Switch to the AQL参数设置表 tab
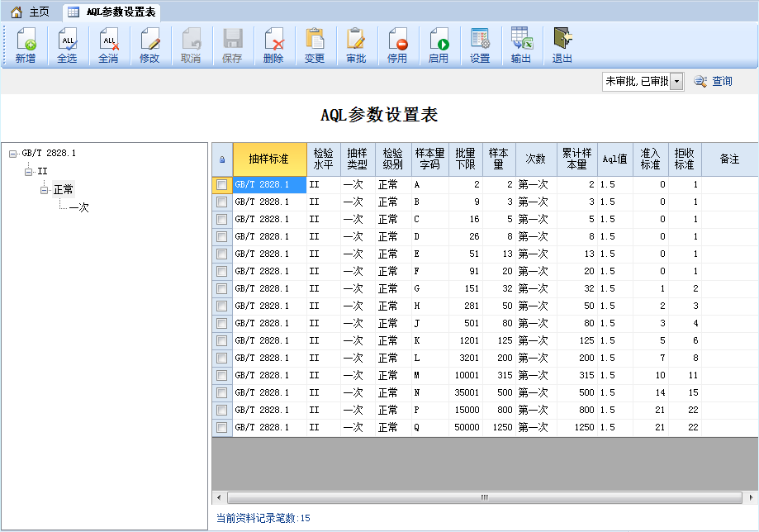The image size is (759, 532). click(x=111, y=12)
